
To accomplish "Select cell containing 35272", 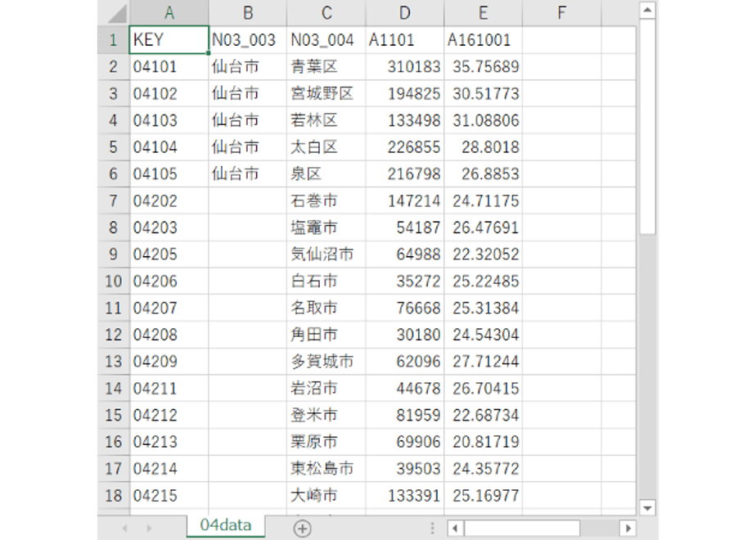I will [405, 281].
